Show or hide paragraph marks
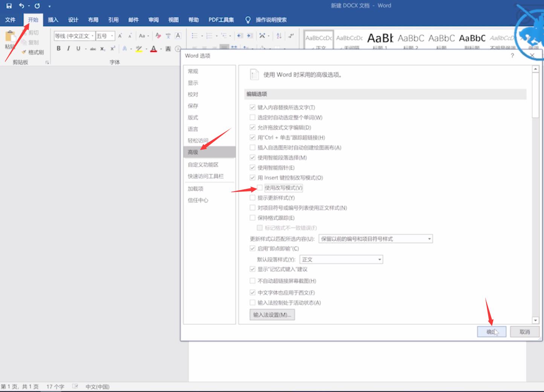 click(291, 36)
